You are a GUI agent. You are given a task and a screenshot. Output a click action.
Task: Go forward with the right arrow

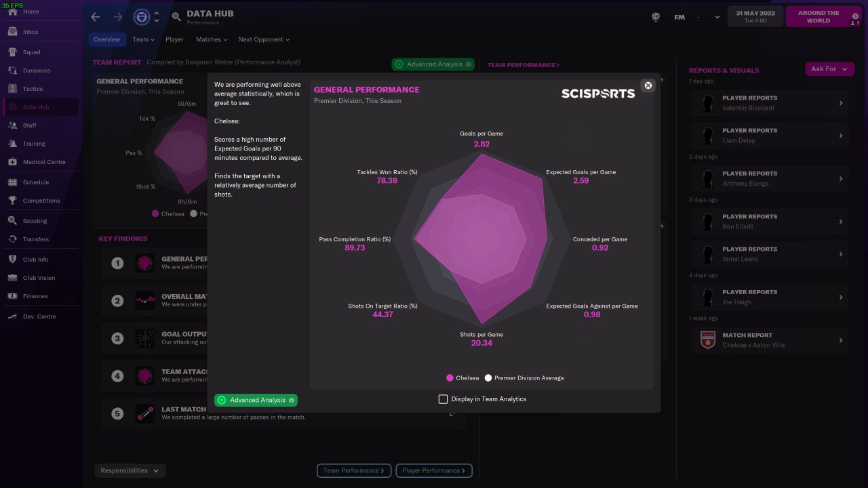tap(118, 17)
